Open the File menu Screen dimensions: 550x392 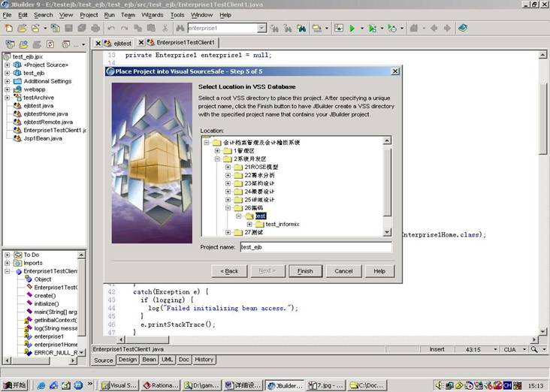tap(7, 15)
